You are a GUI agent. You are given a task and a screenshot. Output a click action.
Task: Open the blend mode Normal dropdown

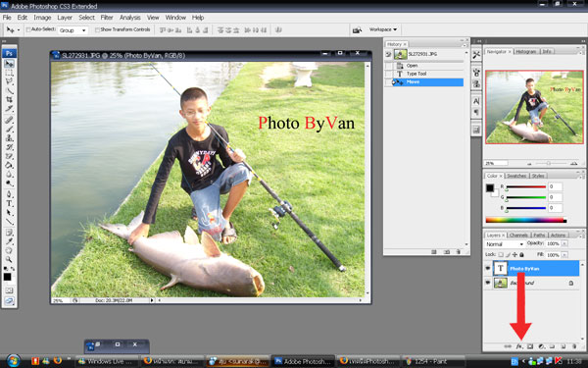click(x=505, y=244)
